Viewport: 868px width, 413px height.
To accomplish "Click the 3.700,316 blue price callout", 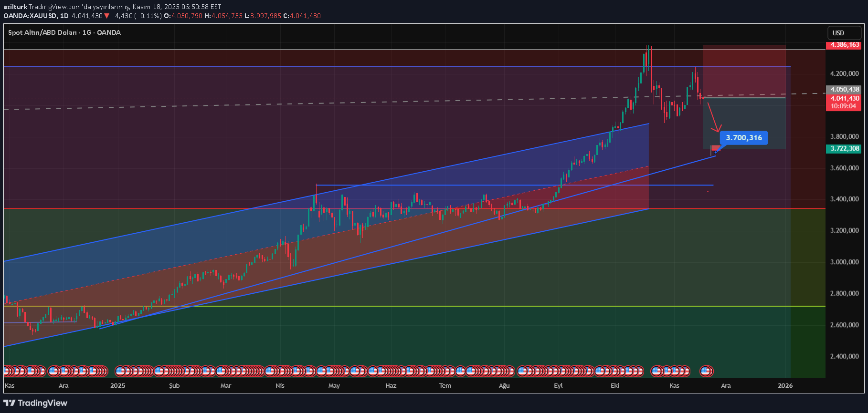I will point(743,138).
